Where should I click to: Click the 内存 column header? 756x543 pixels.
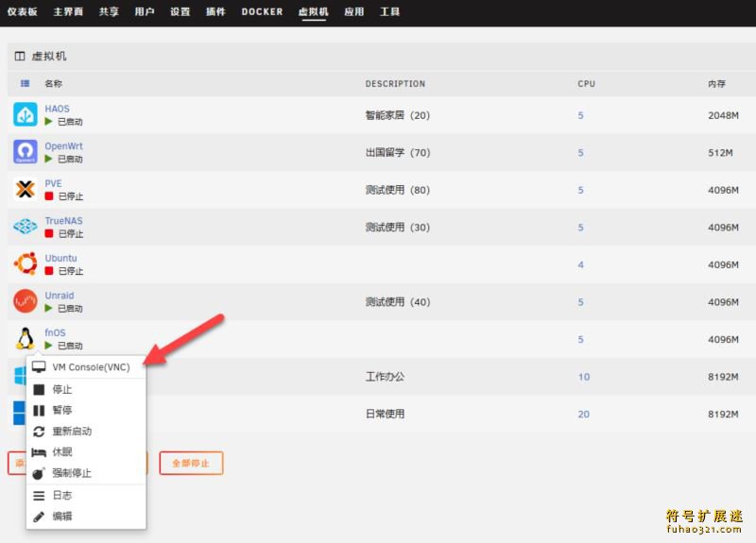pos(717,83)
